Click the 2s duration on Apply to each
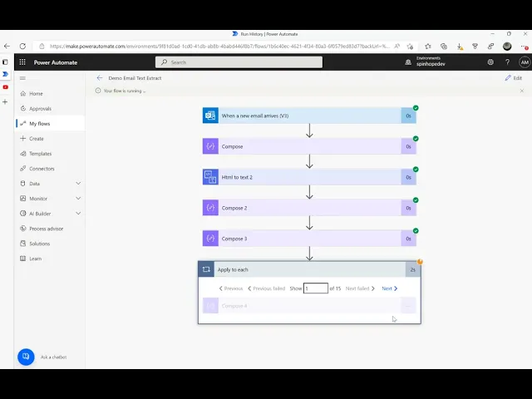This screenshot has height=399, width=532. coord(413,269)
